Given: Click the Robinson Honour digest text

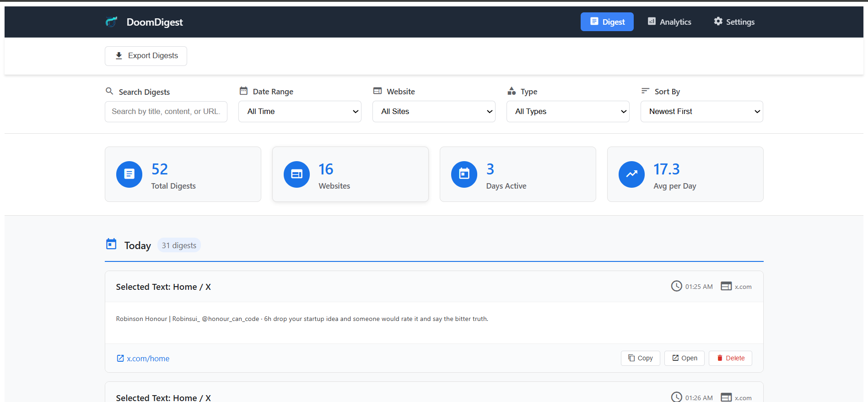Looking at the screenshot, I should [302, 319].
